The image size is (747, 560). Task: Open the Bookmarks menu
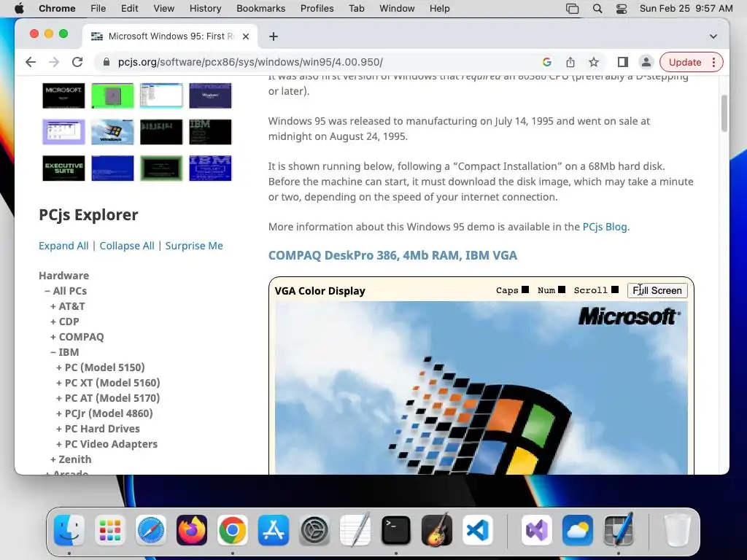tap(260, 8)
